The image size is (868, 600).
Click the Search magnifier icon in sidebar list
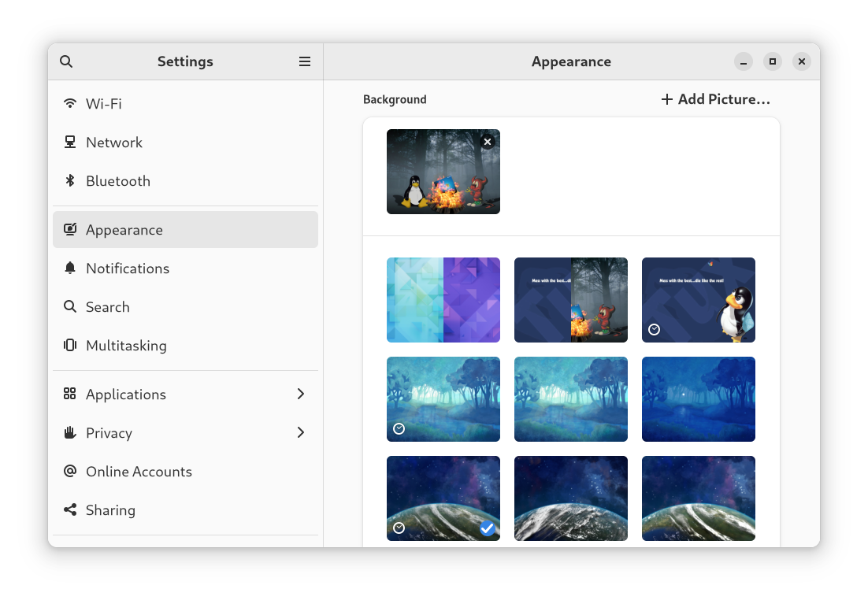pos(70,306)
